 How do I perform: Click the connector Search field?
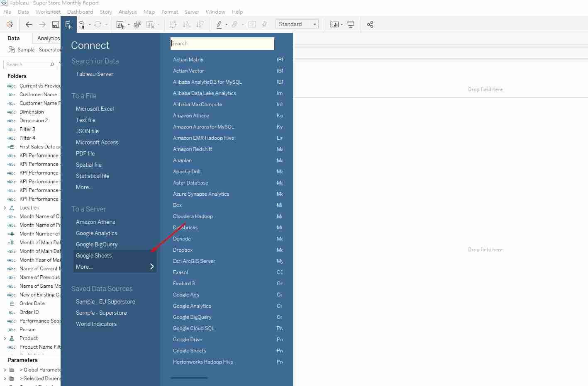222,44
